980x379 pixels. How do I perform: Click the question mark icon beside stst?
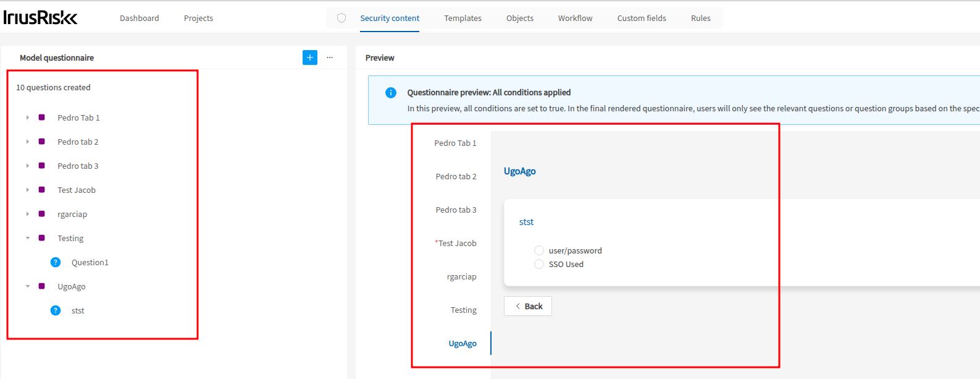(56, 310)
